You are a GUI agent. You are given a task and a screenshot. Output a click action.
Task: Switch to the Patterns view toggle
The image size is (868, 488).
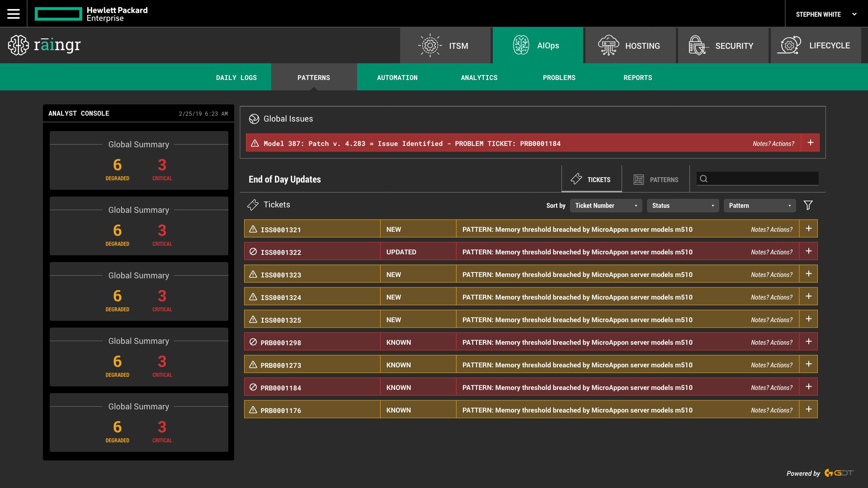tap(656, 179)
